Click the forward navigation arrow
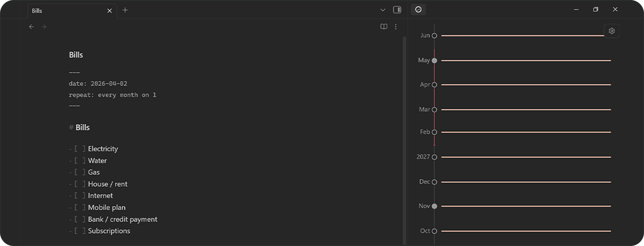644x246 pixels. click(x=44, y=27)
